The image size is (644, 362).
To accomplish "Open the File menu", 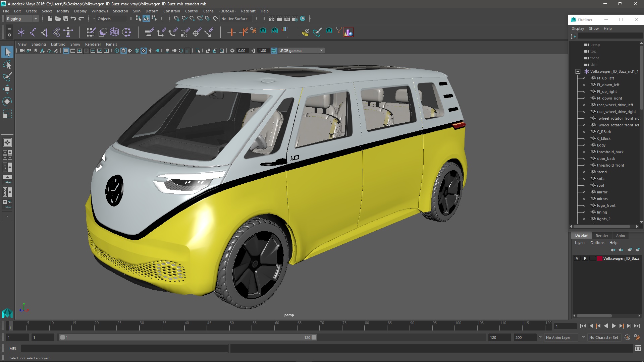I will tap(6, 11).
